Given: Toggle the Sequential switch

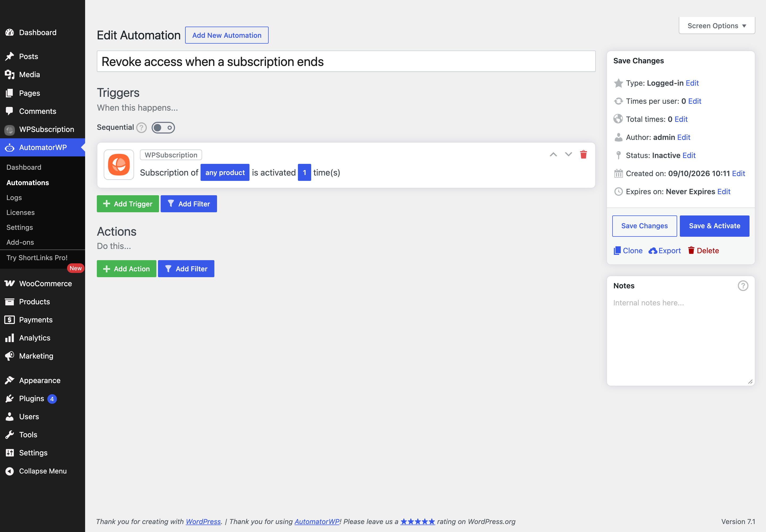Looking at the screenshot, I should point(163,128).
